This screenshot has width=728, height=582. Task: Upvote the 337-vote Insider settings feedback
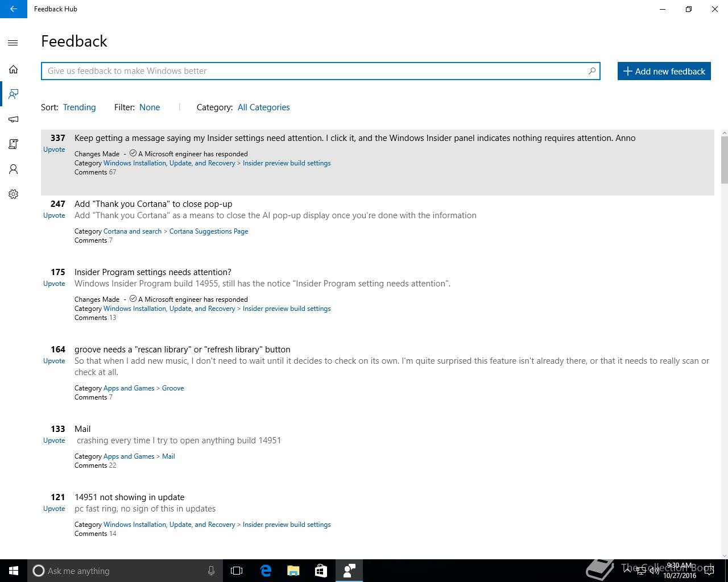pos(54,149)
